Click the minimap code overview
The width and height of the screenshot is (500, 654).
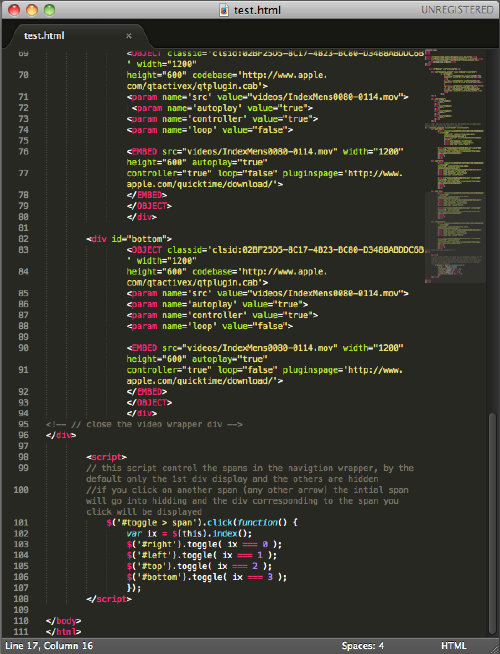coord(455,167)
